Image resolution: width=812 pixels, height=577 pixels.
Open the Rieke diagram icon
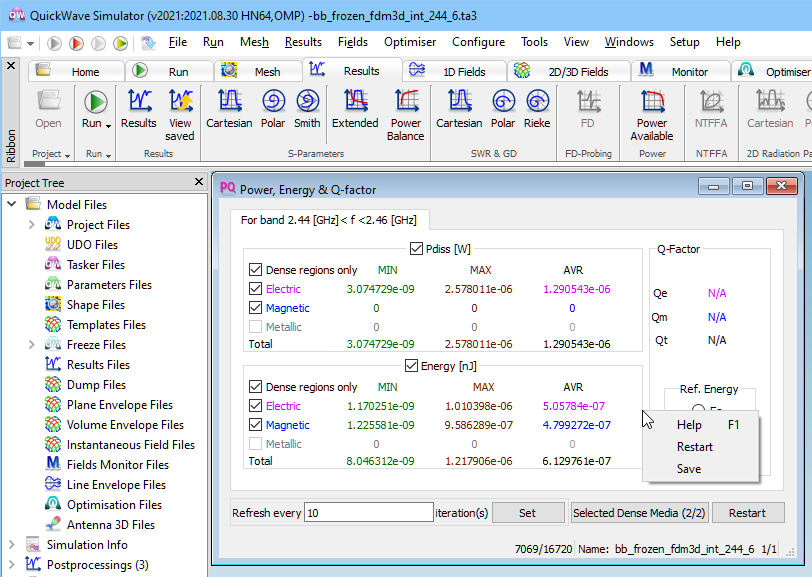tap(537, 101)
